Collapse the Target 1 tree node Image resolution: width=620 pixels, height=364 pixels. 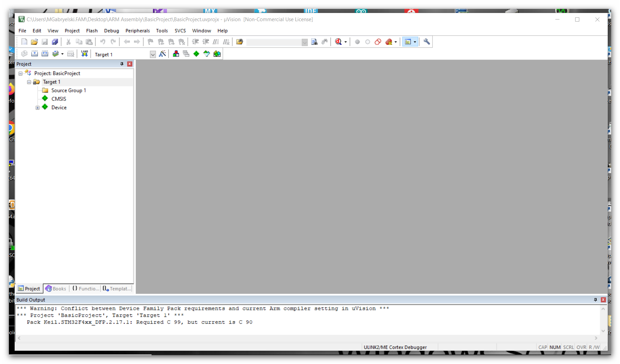click(29, 82)
